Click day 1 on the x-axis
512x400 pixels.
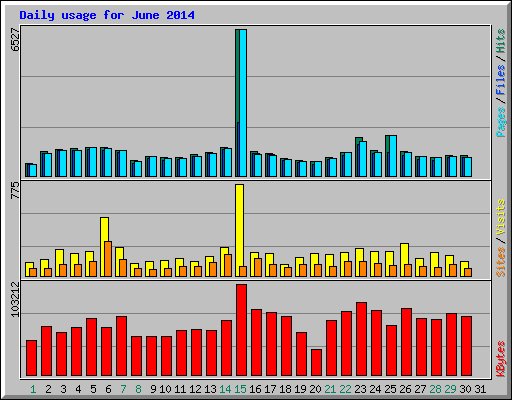[x=33, y=389]
